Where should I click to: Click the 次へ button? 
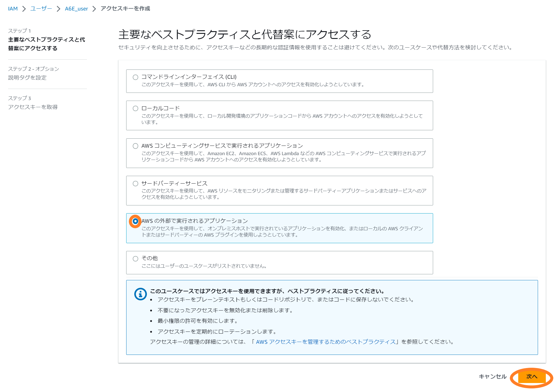(531, 376)
